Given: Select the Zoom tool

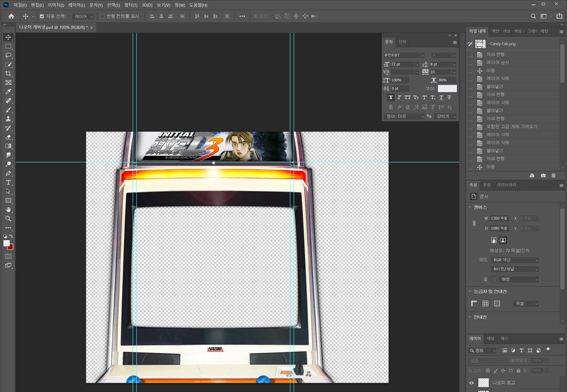Looking at the screenshot, I should pyautogui.click(x=8, y=219).
